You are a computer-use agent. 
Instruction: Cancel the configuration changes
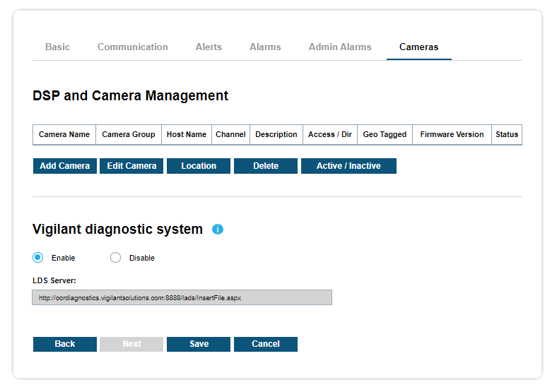[x=266, y=344]
